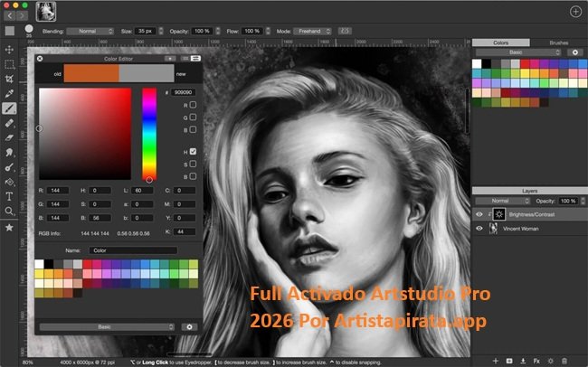
Task: Delete layer with the trash icon
Action: point(564,361)
